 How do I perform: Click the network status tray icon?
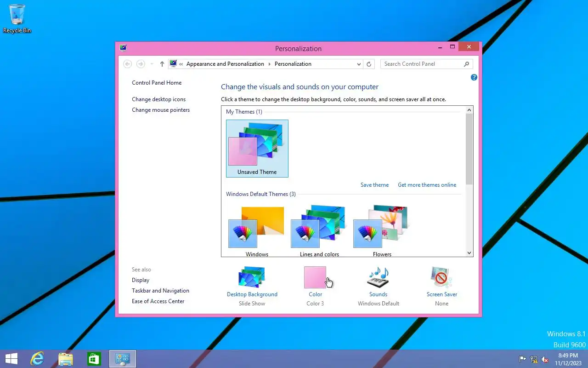click(x=534, y=359)
